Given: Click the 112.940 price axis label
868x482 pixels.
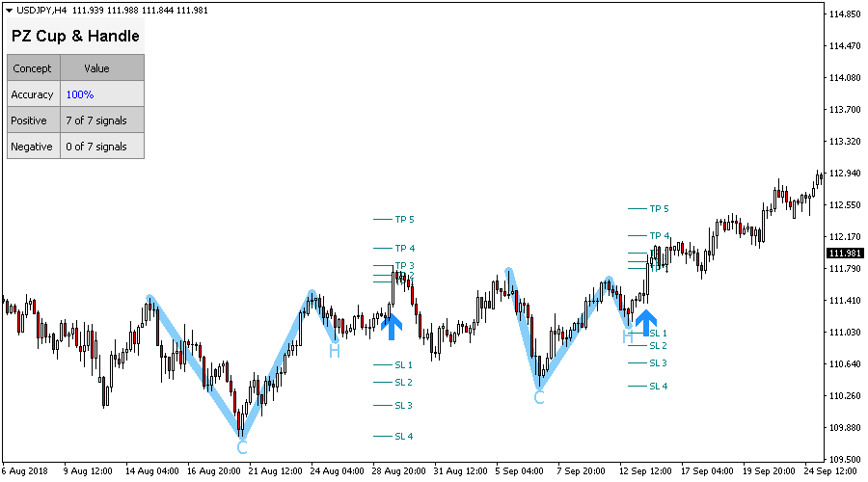Looking at the screenshot, I should point(845,174).
